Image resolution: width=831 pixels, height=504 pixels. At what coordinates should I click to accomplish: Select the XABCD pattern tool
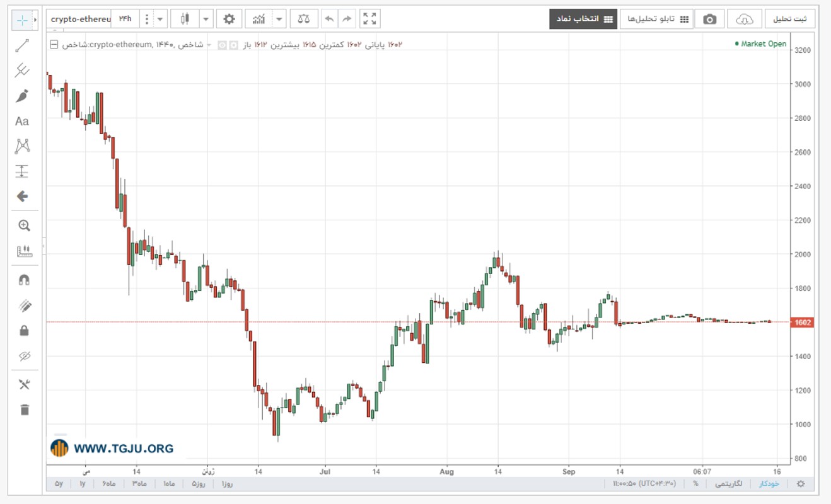[x=23, y=146]
